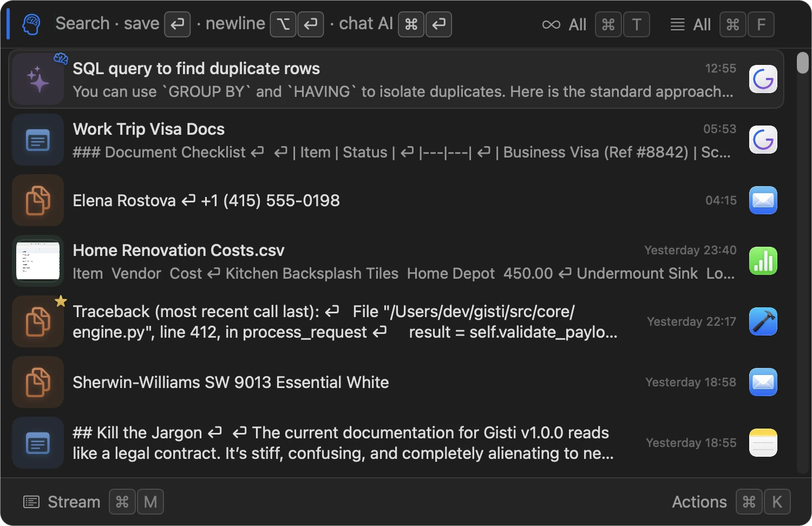
Task: Click the 'Yesterday 18:55' timestamp
Action: click(691, 443)
